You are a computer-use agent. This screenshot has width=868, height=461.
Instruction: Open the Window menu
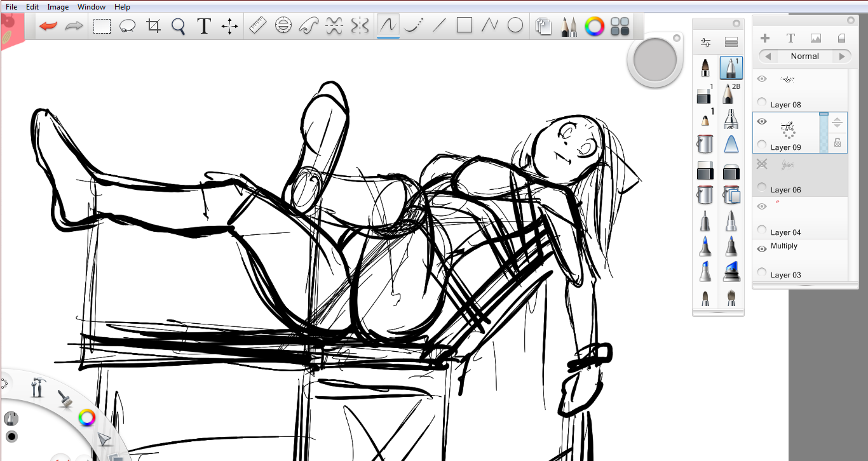click(x=92, y=7)
